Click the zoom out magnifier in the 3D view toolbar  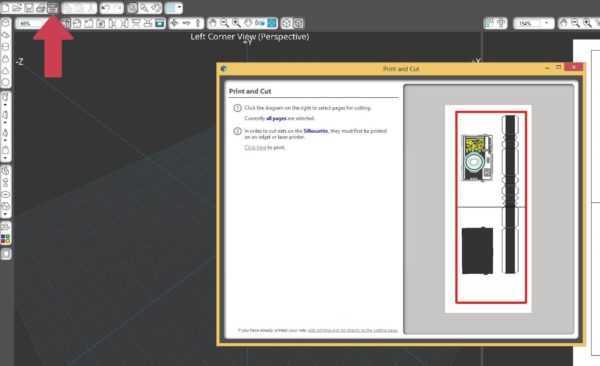225,23
